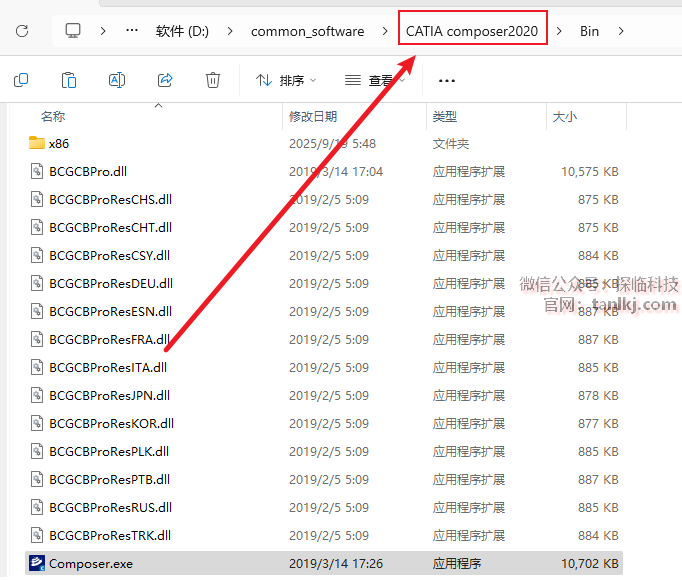Open the breadcrumb ellipsis for hidden path
682x580 pixels.
click(132, 31)
